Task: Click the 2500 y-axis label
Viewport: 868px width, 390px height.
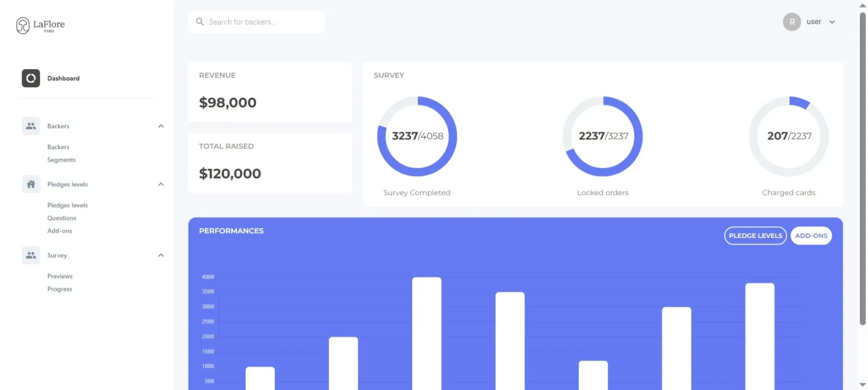Action: (x=208, y=321)
